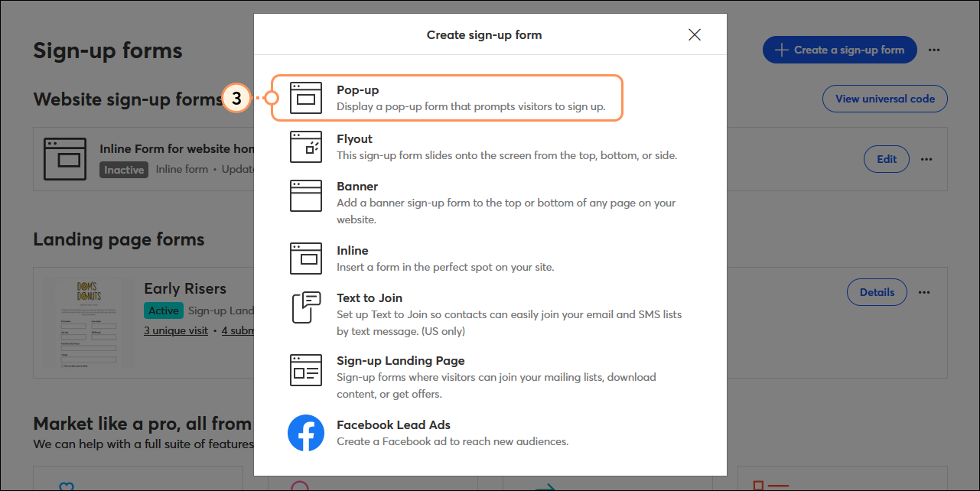This screenshot has height=491, width=980.
Task: Open the Early Risers form thumbnail
Action: pyautogui.click(x=89, y=323)
